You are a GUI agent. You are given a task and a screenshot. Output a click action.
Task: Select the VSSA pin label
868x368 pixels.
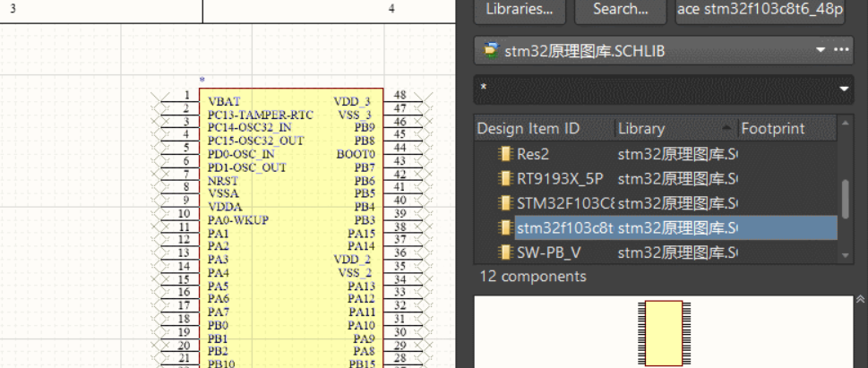(223, 193)
